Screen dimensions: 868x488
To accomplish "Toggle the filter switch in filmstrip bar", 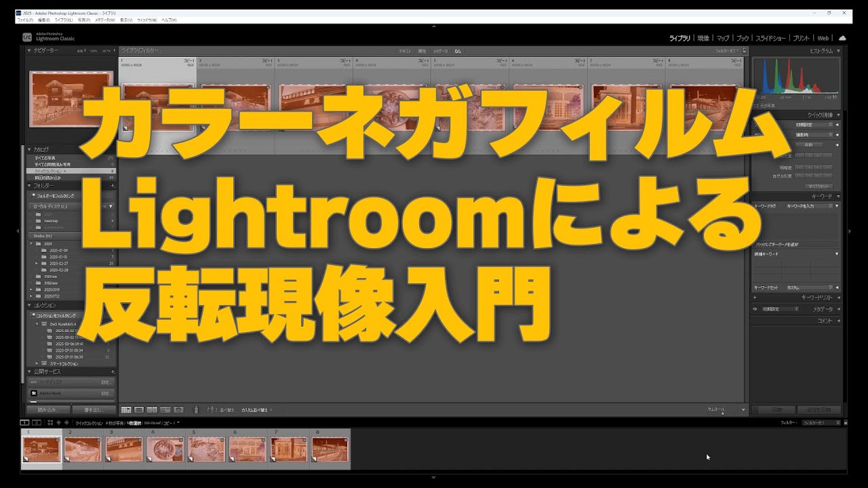I will [x=844, y=422].
